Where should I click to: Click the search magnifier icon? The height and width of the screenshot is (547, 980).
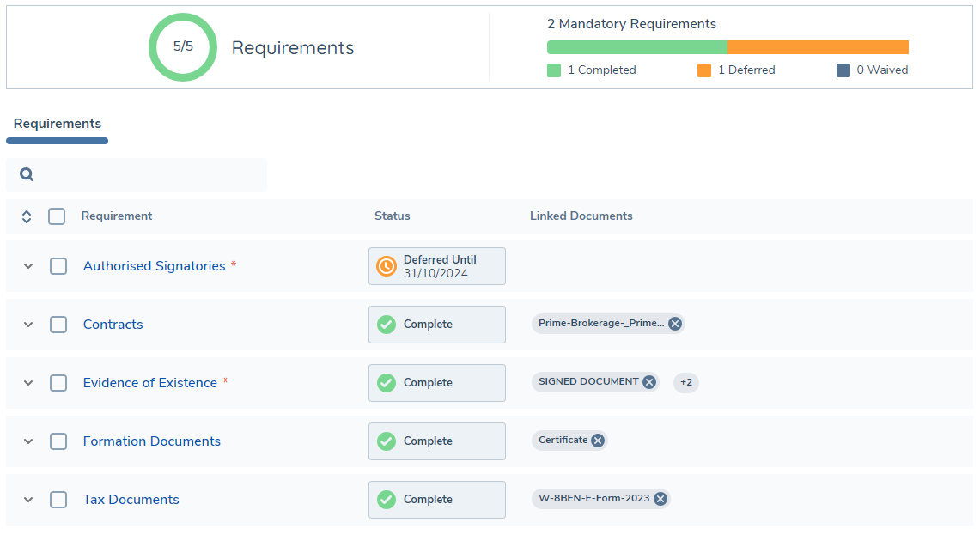click(27, 175)
